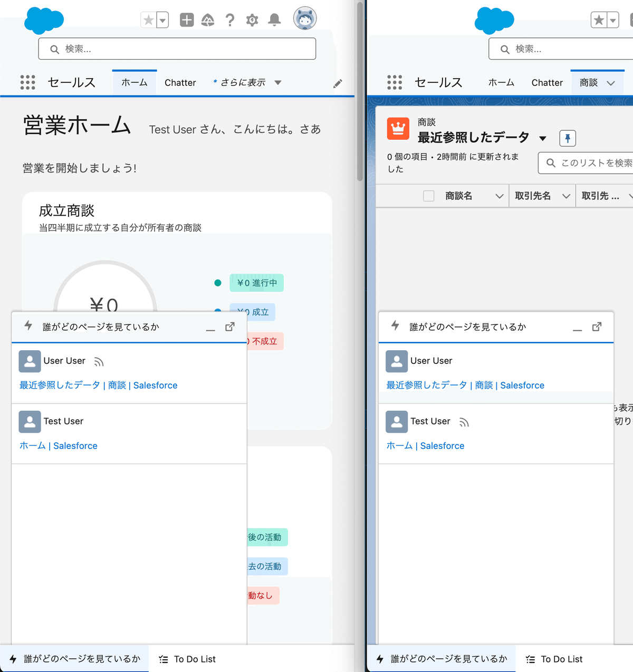Pop out the utility panel in right window
The height and width of the screenshot is (672, 633).
pyautogui.click(x=597, y=327)
